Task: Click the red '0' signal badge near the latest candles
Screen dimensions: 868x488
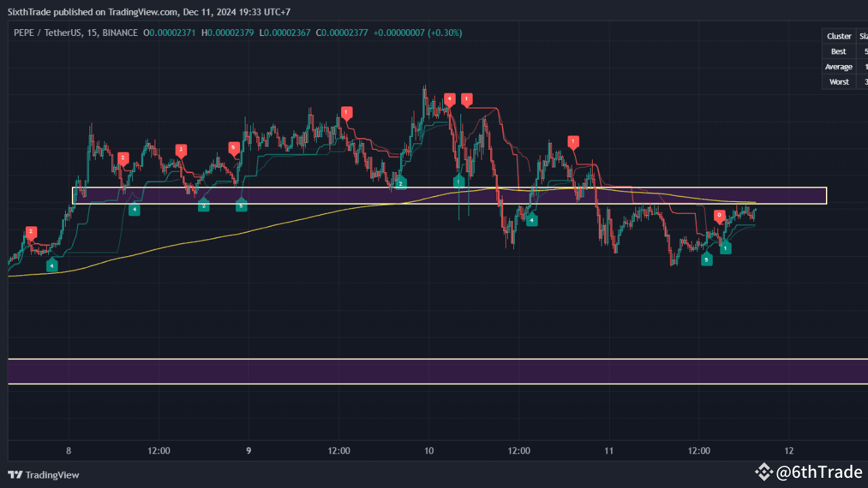Action: [719, 216]
